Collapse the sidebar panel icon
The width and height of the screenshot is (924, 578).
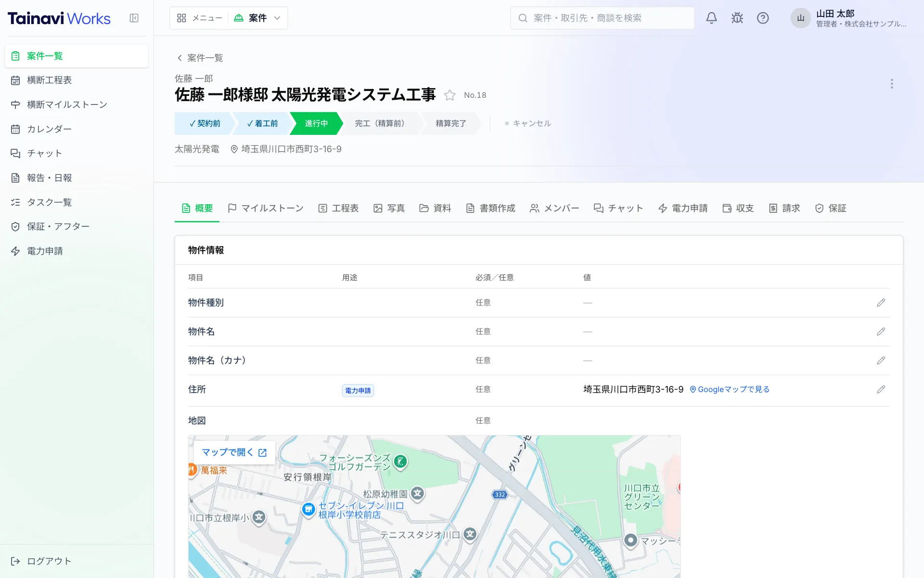pyautogui.click(x=134, y=18)
